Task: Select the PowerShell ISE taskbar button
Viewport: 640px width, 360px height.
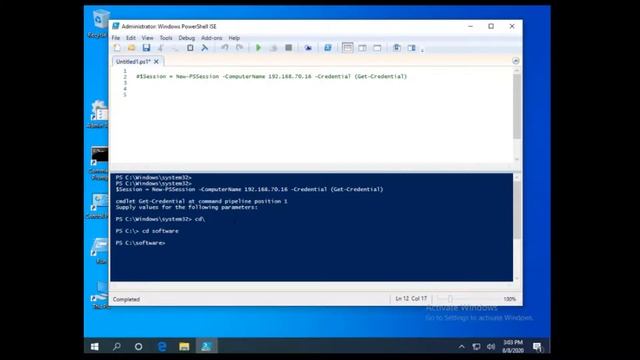Action: tap(207, 347)
